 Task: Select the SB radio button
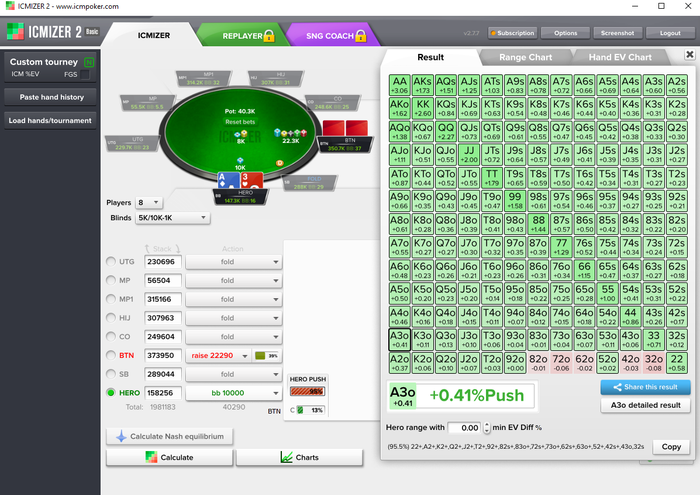click(111, 374)
